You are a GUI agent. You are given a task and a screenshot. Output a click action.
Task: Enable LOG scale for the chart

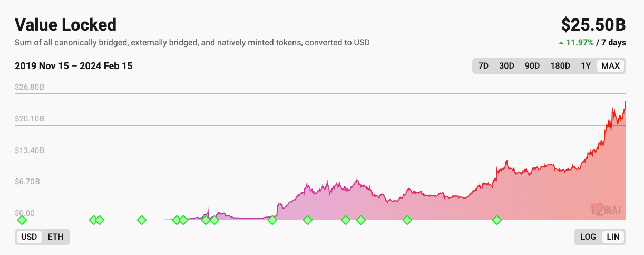coord(588,237)
